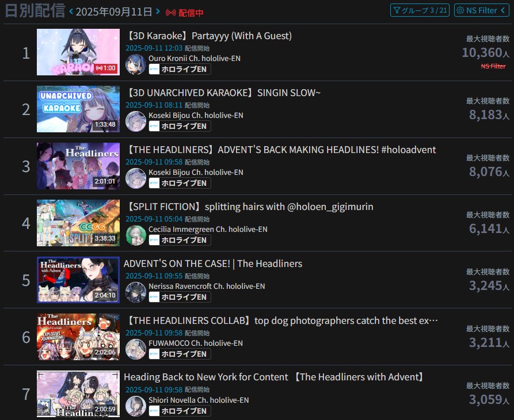Click ホロライブEN tag under Ouro Kronii
The height and width of the screenshot is (420, 514).
(180, 69)
